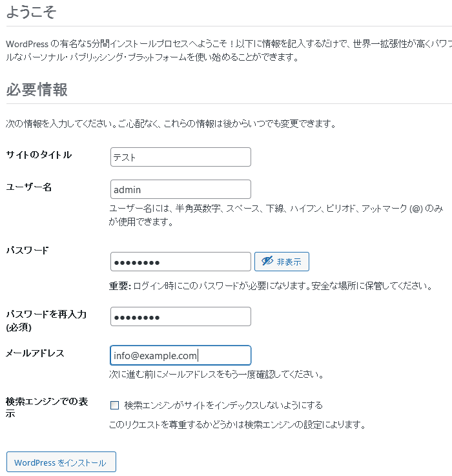Screen dimensions: 452x476
Task: Click the サイトのタイトル field label
Action: (39, 155)
